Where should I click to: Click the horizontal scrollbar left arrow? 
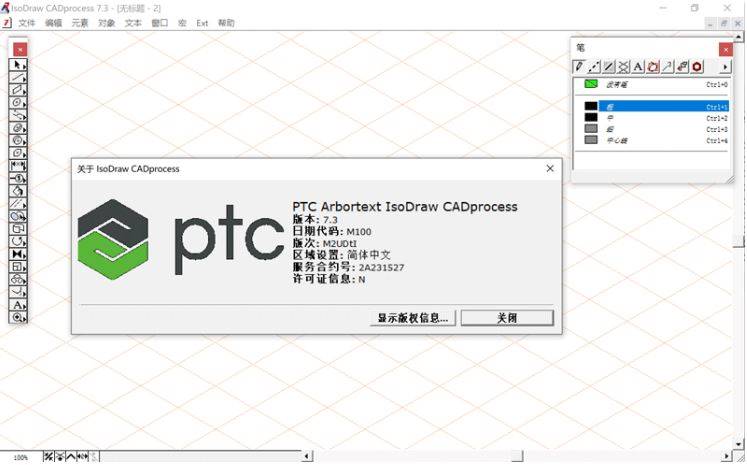pos(307,456)
